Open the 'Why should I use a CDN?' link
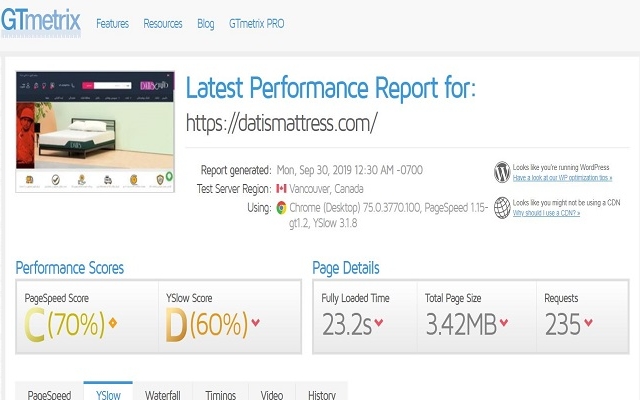Screen dimensions: 640x400 (546, 213)
